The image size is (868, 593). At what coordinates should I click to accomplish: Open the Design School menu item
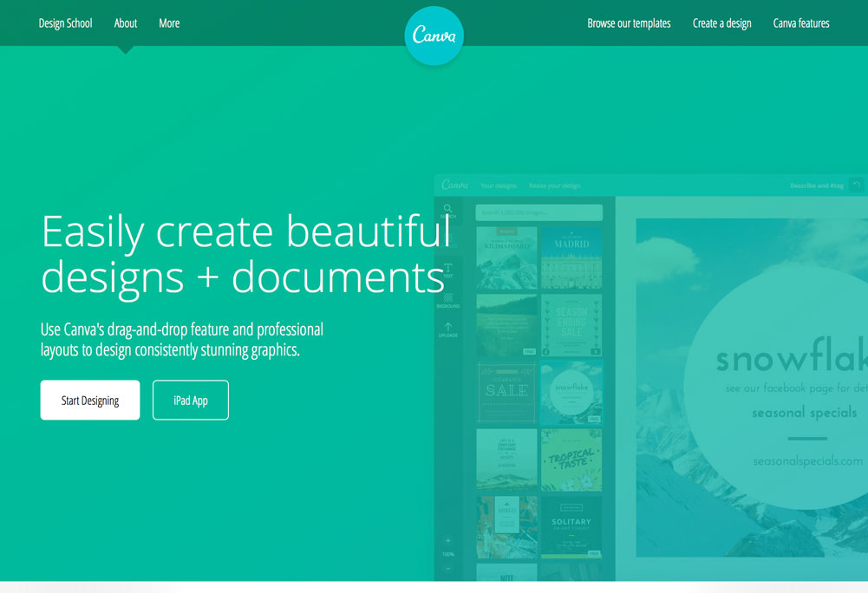tap(65, 23)
